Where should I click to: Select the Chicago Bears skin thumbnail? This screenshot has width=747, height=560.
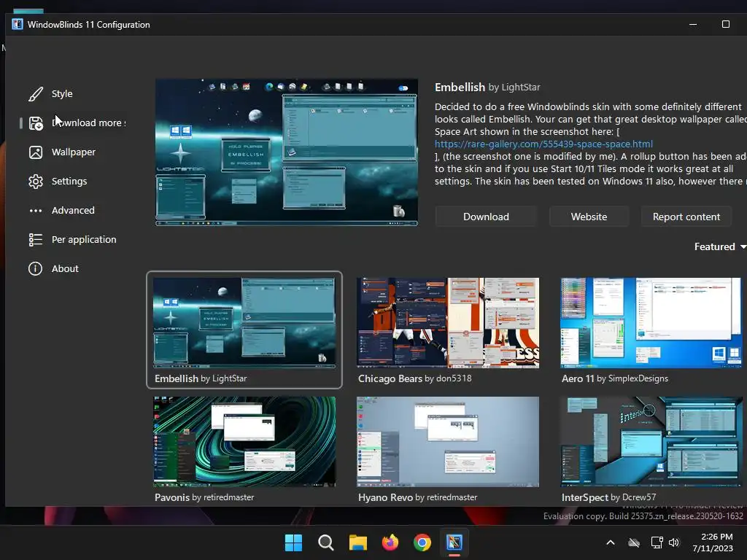[448, 323]
